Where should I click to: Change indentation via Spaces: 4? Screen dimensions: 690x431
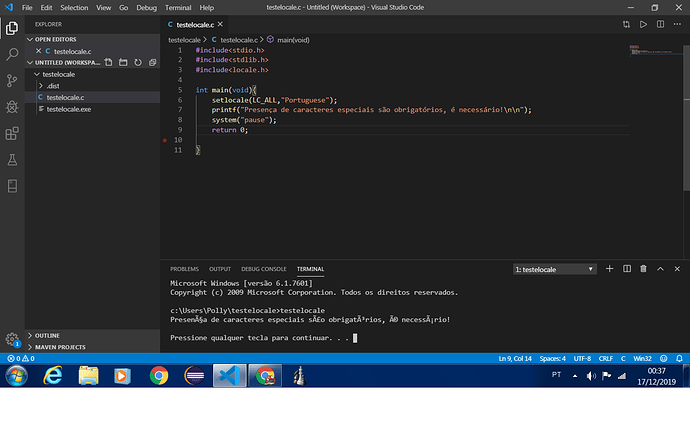click(x=553, y=358)
